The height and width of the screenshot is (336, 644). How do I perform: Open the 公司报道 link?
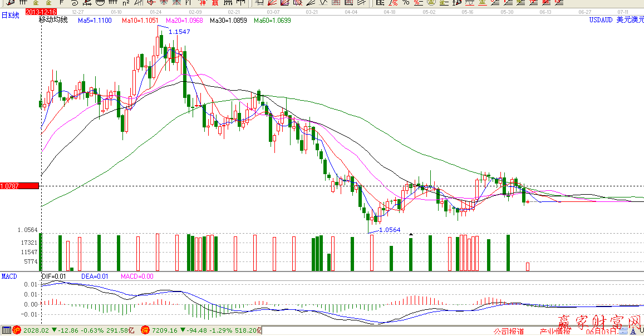(509, 332)
